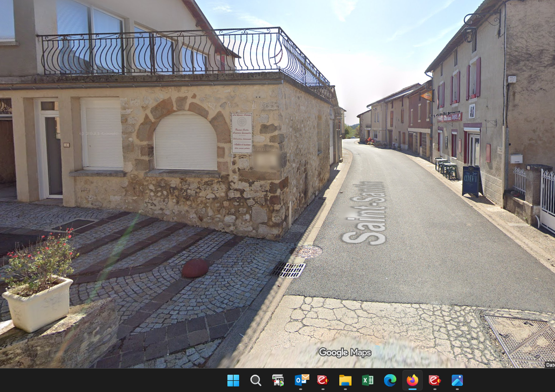Switch to Outlook in the taskbar
Image resolution: width=555 pixels, height=392 pixels.
click(301, 380)
